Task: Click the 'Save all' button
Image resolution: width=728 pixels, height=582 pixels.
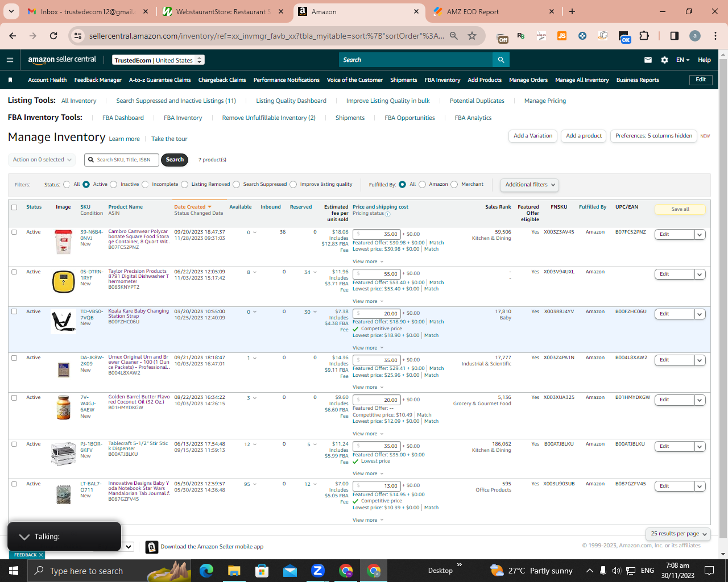Action: coord(680,209)
